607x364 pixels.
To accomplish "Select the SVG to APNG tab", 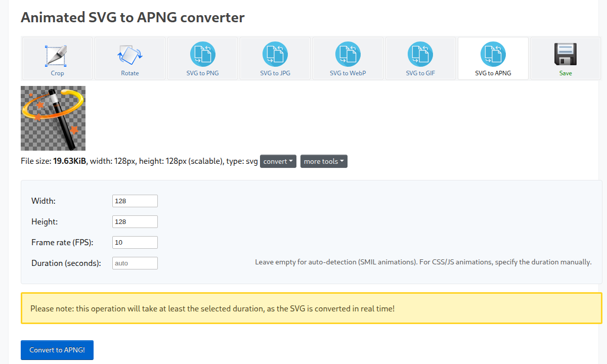I will [x=493, y=59].
